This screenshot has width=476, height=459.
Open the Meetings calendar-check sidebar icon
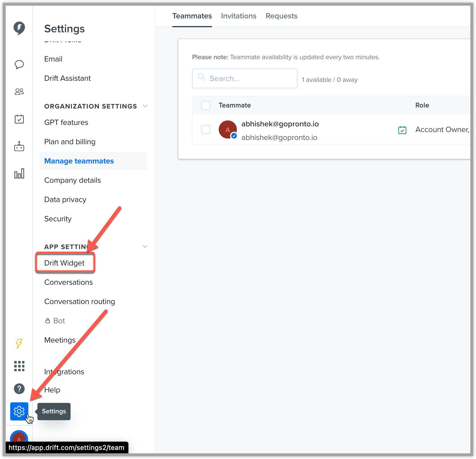(19, 119)
